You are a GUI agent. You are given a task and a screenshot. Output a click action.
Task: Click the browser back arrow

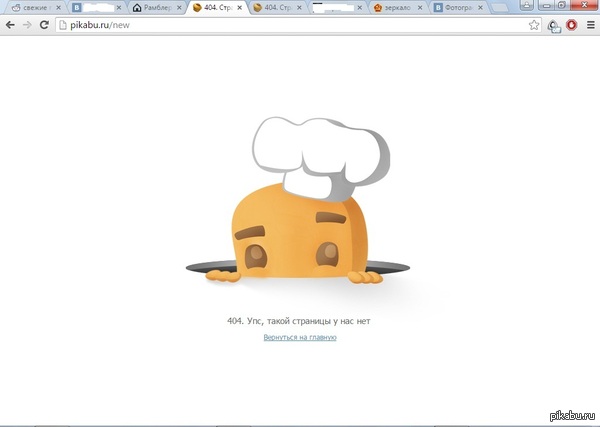pos(10,23)
